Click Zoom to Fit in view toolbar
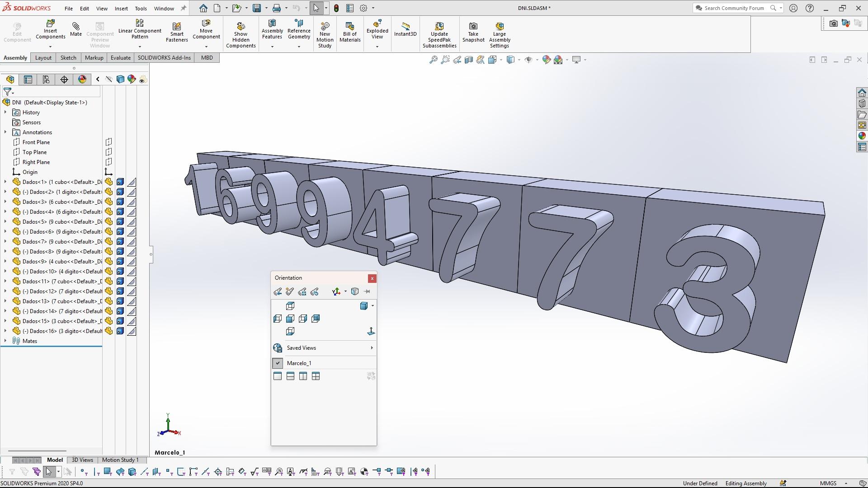This screenshot has width=868, height=488. click(433, 60)
